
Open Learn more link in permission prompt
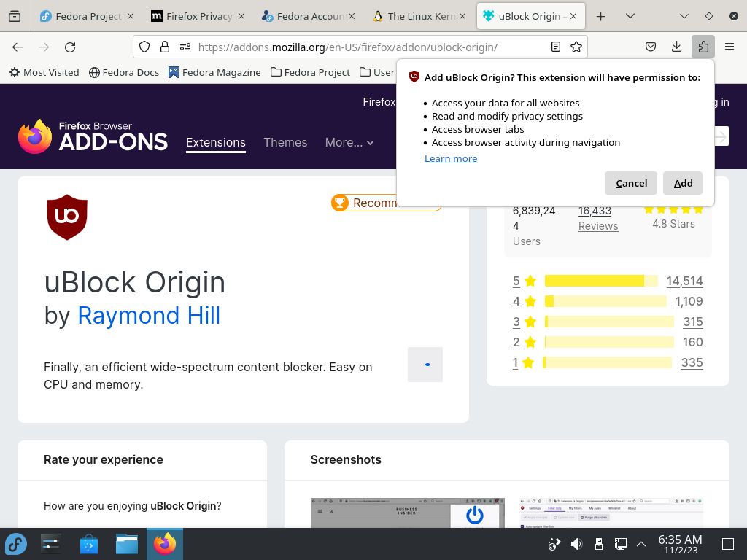tap(451, 158)
